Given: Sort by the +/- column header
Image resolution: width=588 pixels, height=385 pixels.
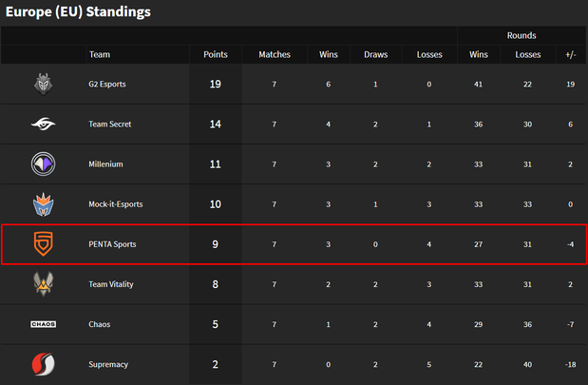Looking at the screenshot, I should pos(571,54).
